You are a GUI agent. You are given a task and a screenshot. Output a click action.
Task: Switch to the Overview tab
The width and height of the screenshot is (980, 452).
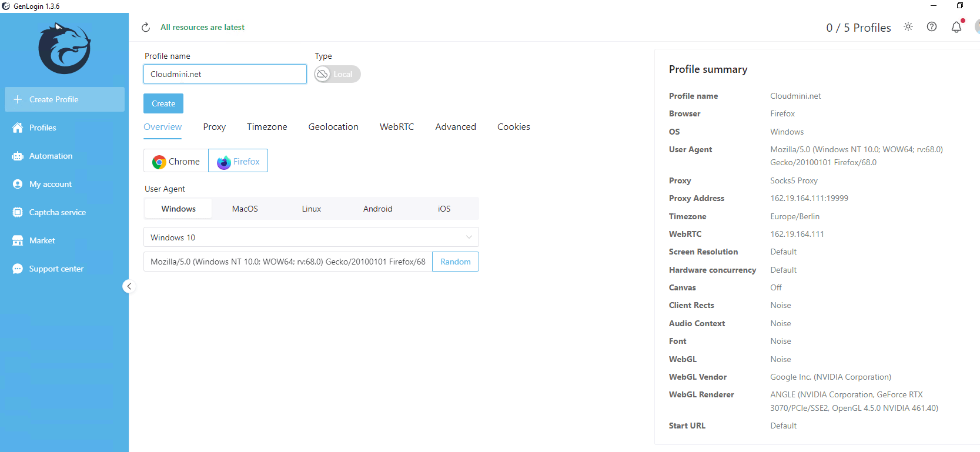pos(163,127)
